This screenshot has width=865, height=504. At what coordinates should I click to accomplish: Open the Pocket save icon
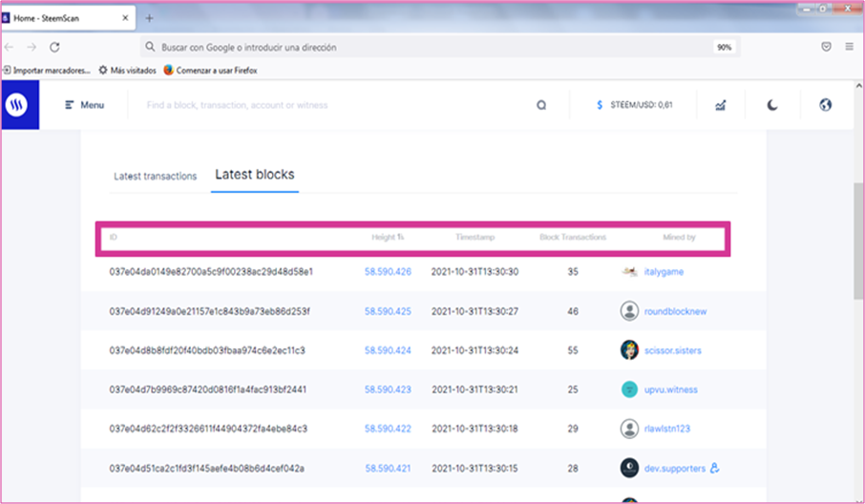[x=826, y=47]
